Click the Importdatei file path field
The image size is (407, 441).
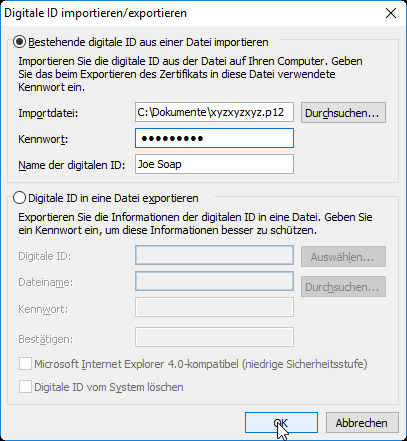pos(214,112)
